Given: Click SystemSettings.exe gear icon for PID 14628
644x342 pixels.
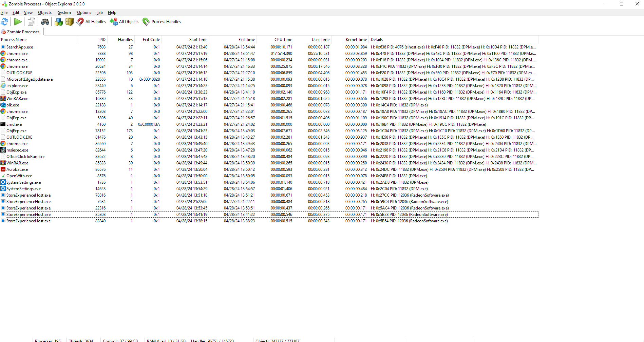Looking at the screenshot, I should point(3,189).
